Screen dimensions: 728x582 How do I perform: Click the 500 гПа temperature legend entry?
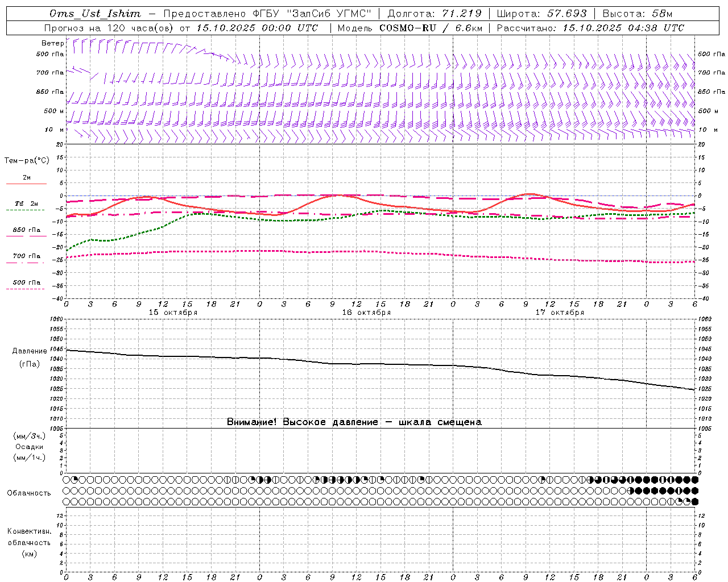pos(26,284)
